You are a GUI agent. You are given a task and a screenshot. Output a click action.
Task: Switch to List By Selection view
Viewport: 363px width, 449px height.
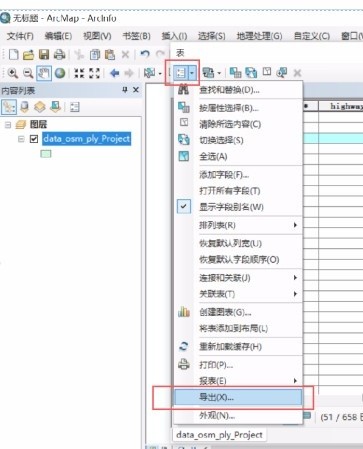point(55,107)
